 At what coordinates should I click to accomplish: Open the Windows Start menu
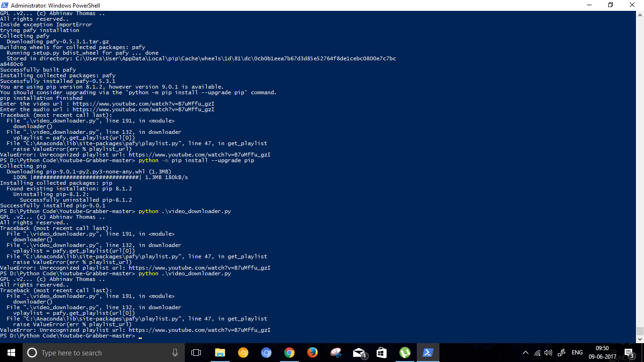coord(11,353)
